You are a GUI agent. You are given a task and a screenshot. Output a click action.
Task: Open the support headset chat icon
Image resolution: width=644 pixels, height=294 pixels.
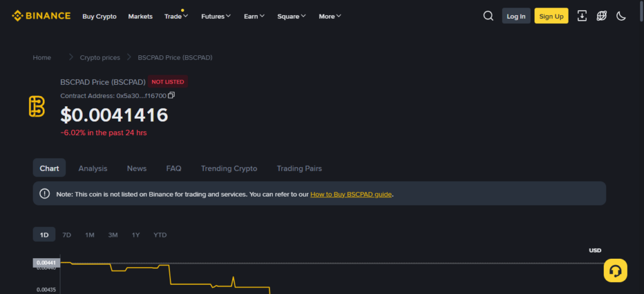click(x=615, y=270)
